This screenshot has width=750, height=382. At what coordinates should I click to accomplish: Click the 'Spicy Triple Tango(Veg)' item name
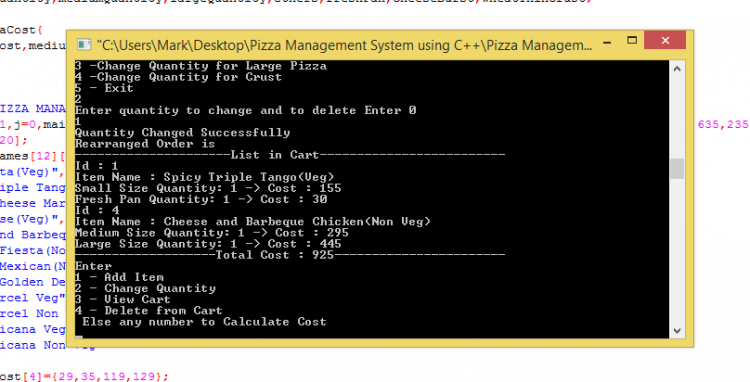pos(249,177)
